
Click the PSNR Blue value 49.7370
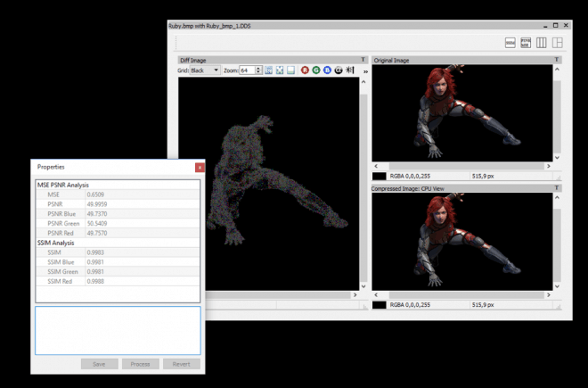coord(97,214)
